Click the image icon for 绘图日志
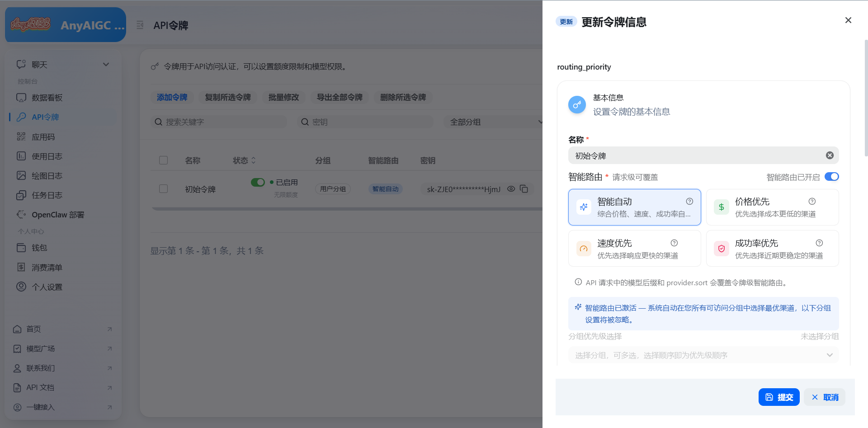The image size is (868, 428). [x=21, y=175]
